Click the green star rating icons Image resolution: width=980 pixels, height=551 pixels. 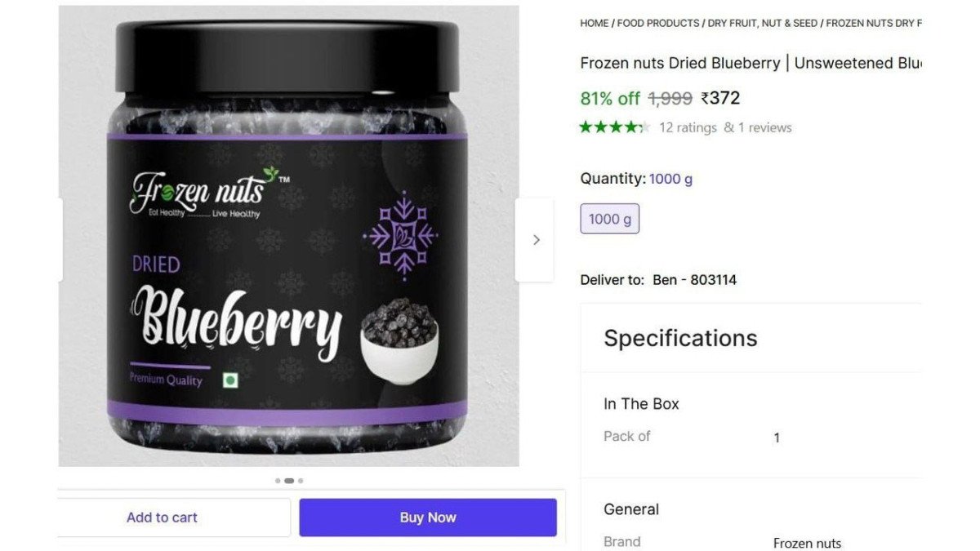tap(615, 127)
